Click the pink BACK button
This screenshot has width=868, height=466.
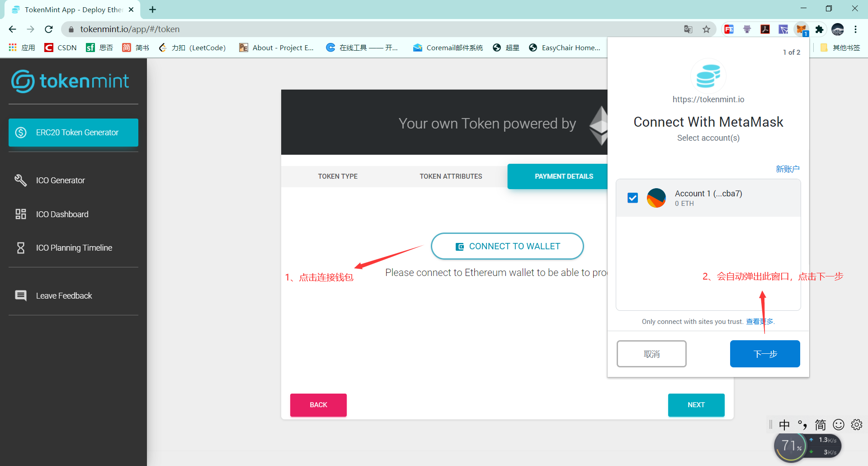[x=318, y=405]
